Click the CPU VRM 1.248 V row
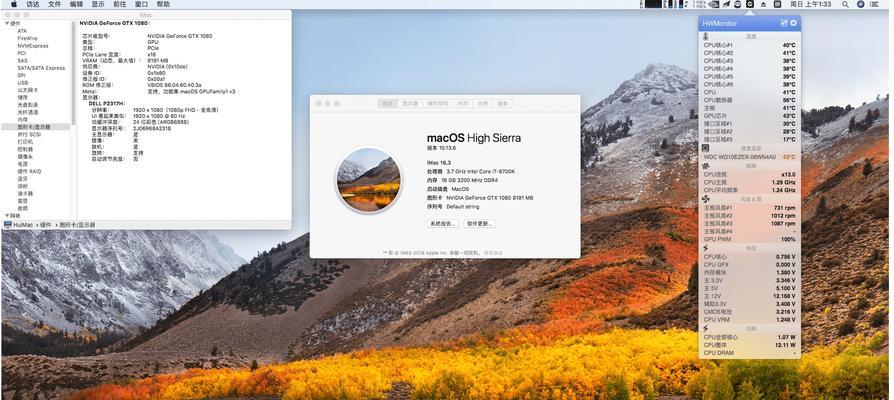This screenshot has width=894, height=400. click(749, 320)
